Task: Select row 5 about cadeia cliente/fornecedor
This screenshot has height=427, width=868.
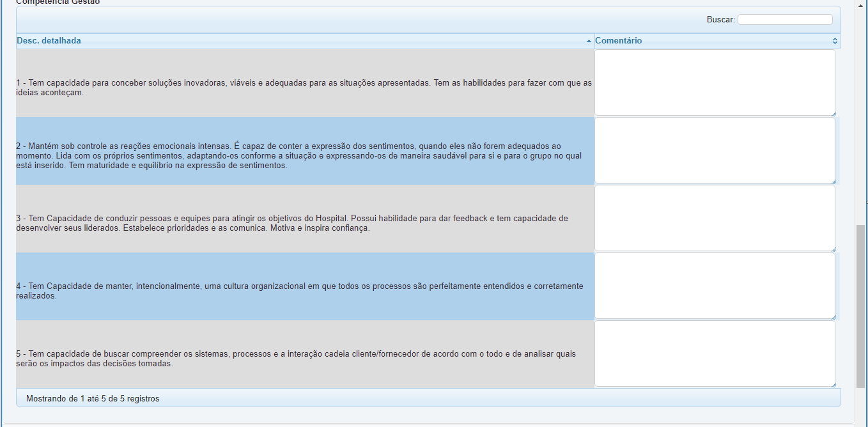Action: click(304, 359)
